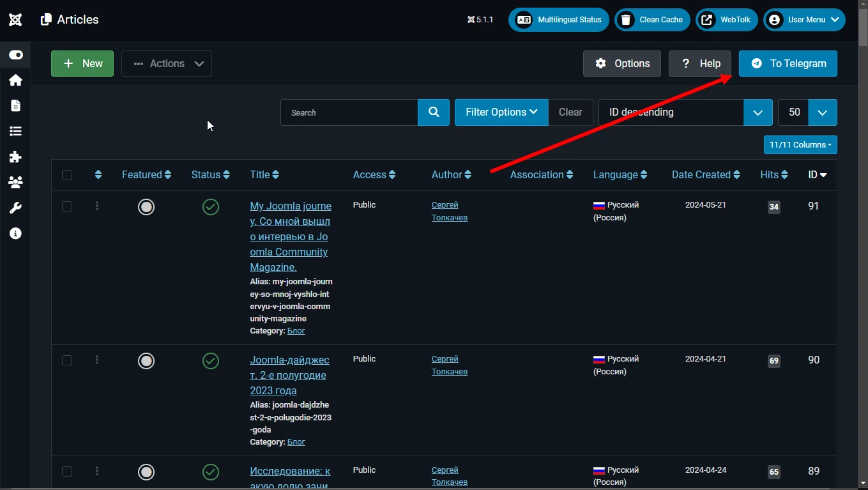Click the Options button
868x490 pixels.
tap(622, 63)
